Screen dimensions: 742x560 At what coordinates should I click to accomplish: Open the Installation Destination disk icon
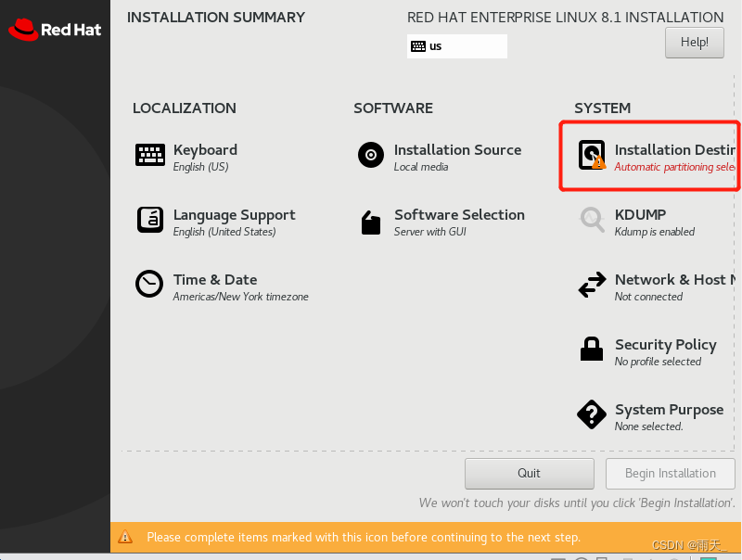[592, 155]
